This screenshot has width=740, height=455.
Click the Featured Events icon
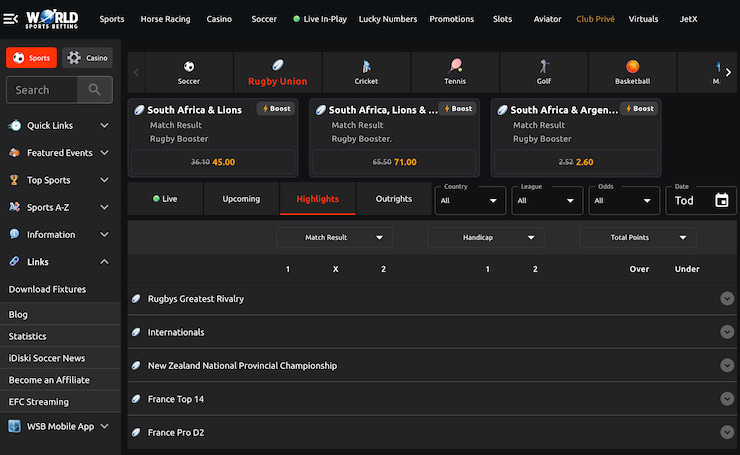pyautogui.click(x=15, y=152)
